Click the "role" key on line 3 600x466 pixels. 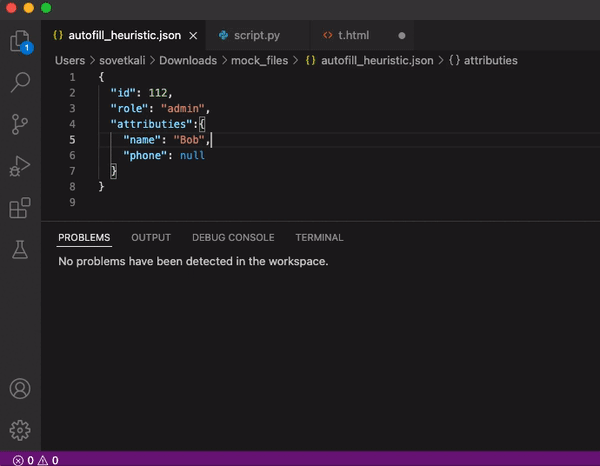pyautogui.click(x=129, y=109)
